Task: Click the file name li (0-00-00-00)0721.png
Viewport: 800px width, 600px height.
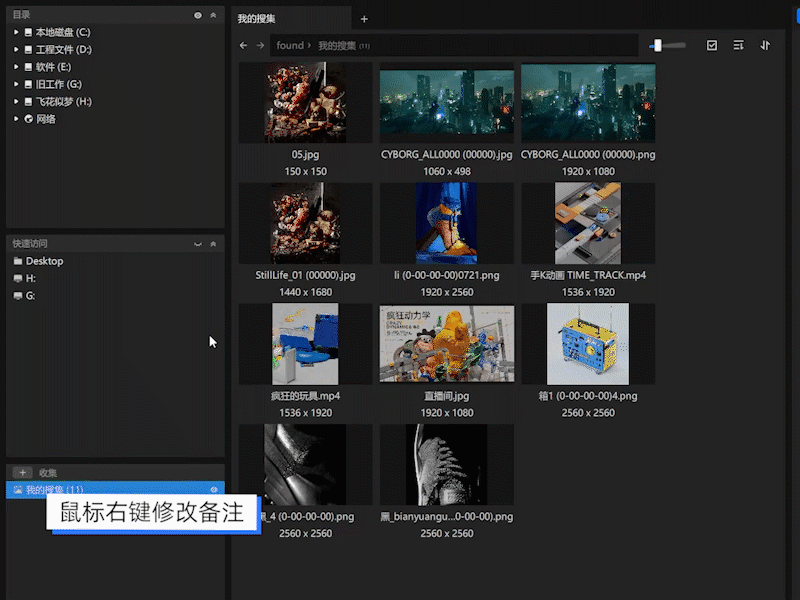Action: (446, 276)
